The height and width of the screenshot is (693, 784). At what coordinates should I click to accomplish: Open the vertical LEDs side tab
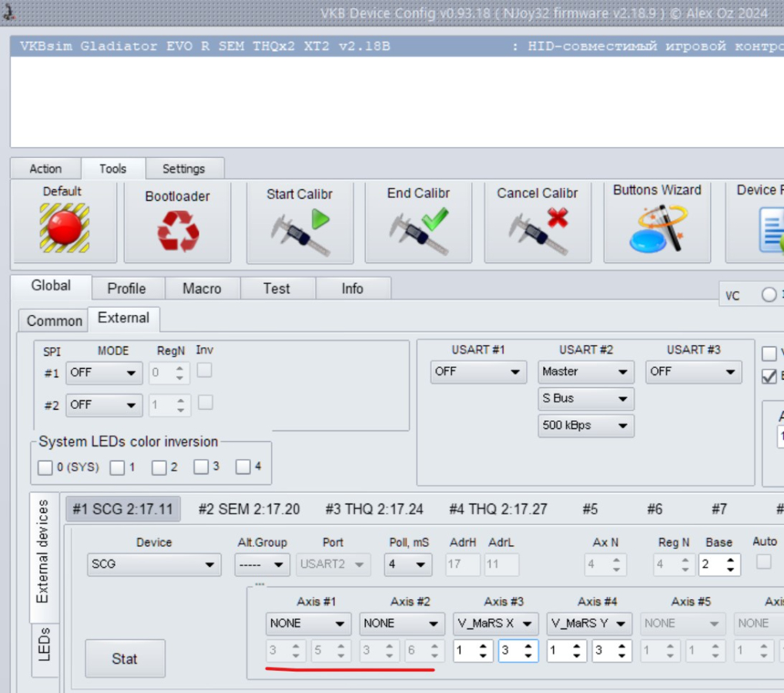tap(45, 651)
